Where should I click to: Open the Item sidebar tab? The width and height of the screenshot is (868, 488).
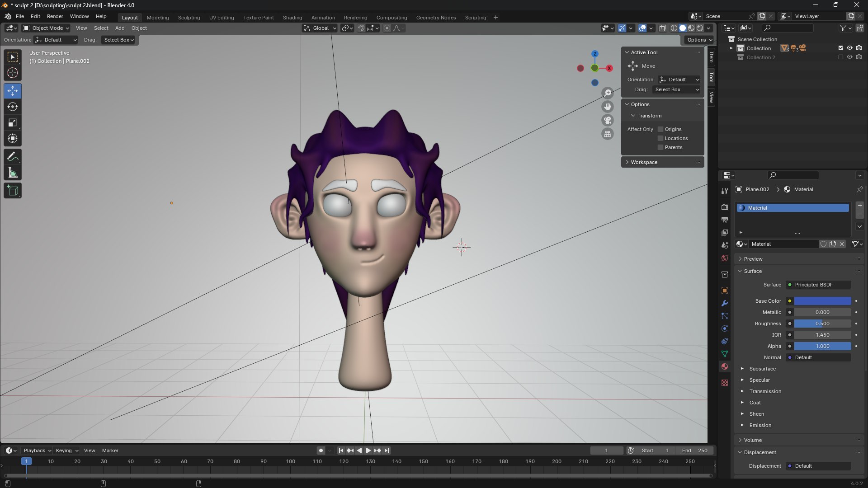point(711,56)
